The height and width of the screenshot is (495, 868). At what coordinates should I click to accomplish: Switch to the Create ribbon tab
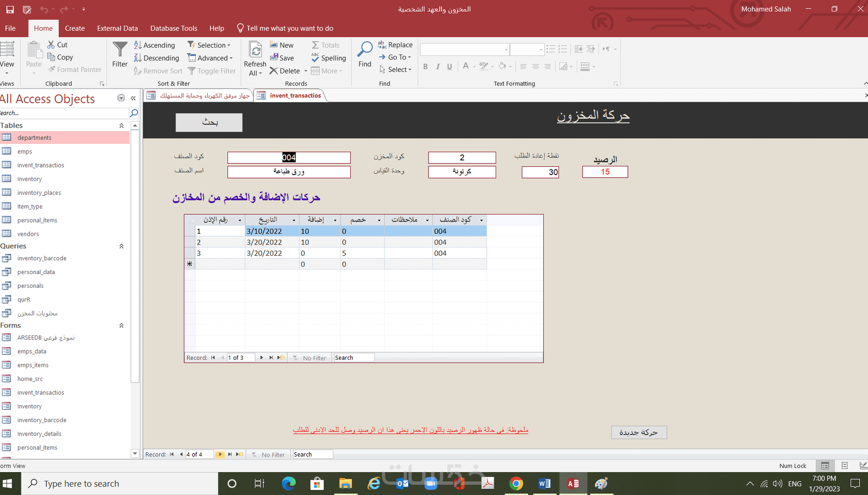(75, 28)
